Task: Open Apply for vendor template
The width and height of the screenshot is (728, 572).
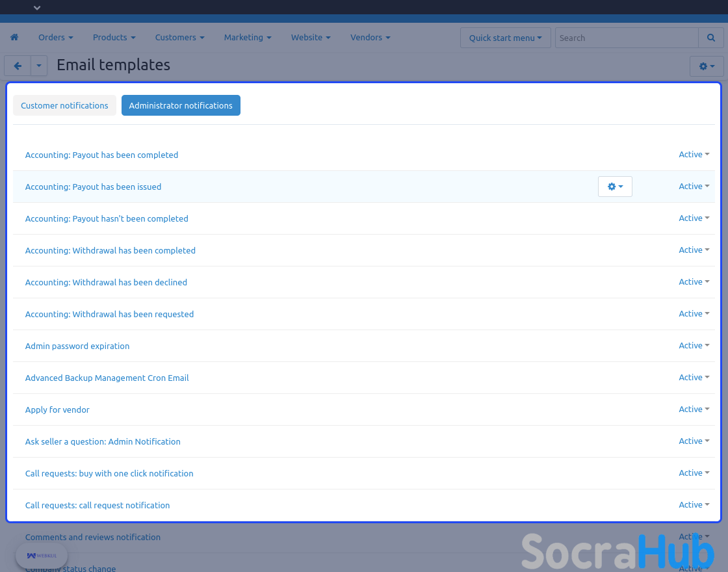Action: pos(58,410)
